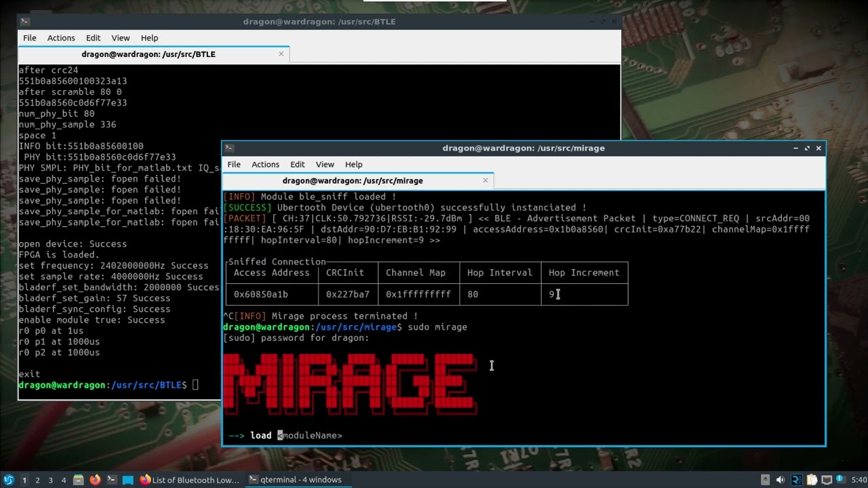Open the file manager from the taskbar
Viewport: 868px width, 488px height.
click(79, 480)
